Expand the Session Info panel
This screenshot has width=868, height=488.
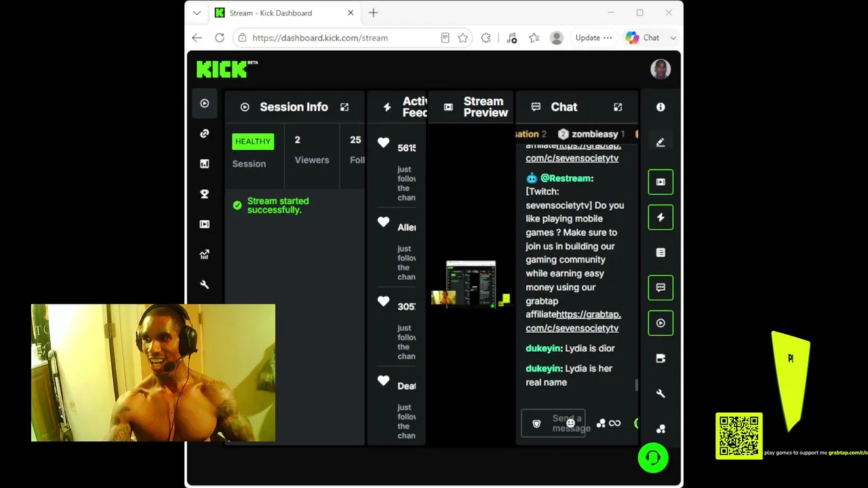[344, 107]
